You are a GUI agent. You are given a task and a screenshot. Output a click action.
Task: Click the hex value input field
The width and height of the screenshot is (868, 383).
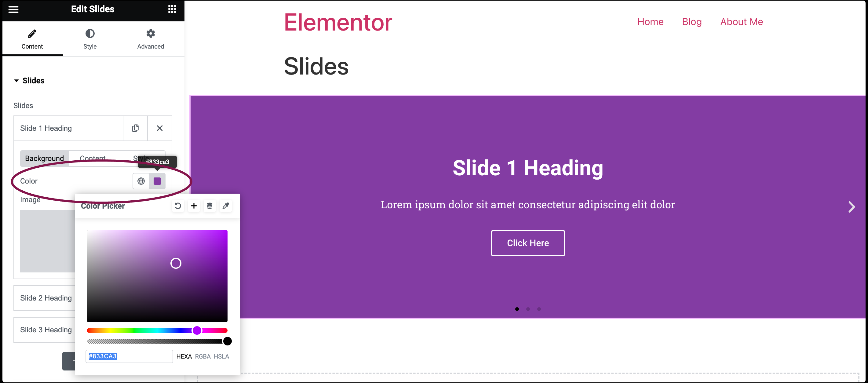(128, 356)
